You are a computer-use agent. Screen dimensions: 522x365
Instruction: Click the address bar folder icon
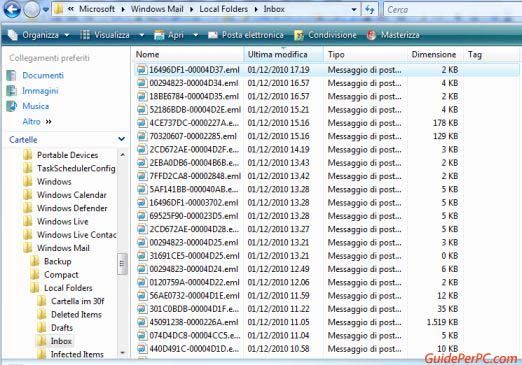tap(58, 9)
